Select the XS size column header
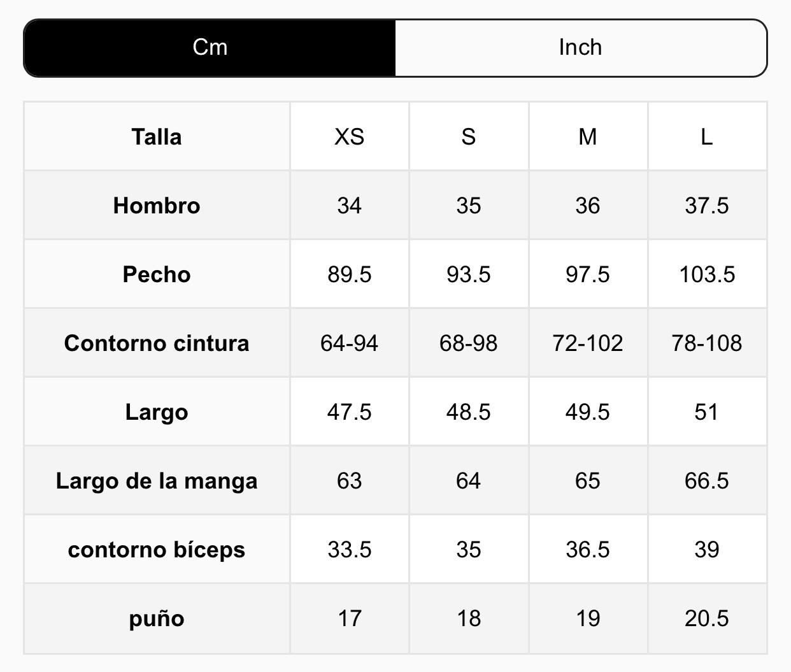This screenshot has width=791, height=672. point(349,137)
